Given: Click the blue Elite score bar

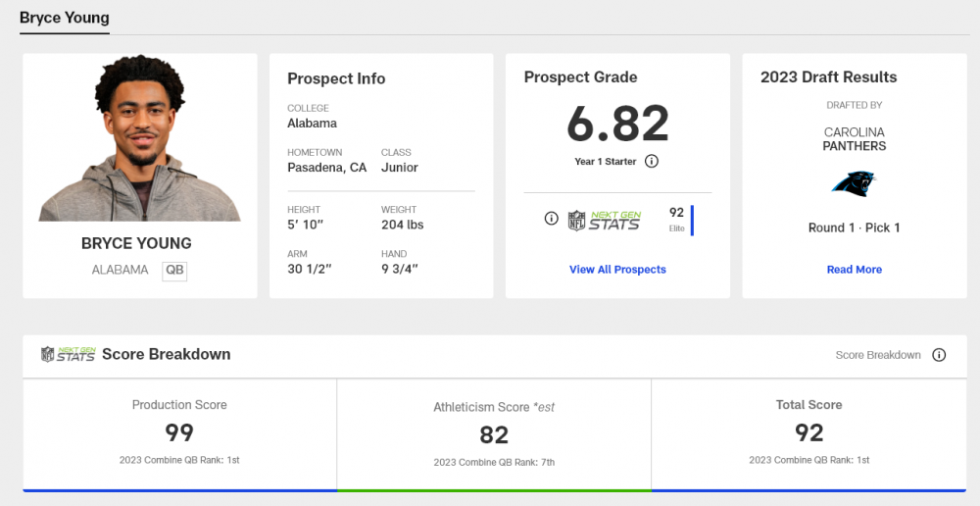Looking at the screenshot, I should point(692,220).
